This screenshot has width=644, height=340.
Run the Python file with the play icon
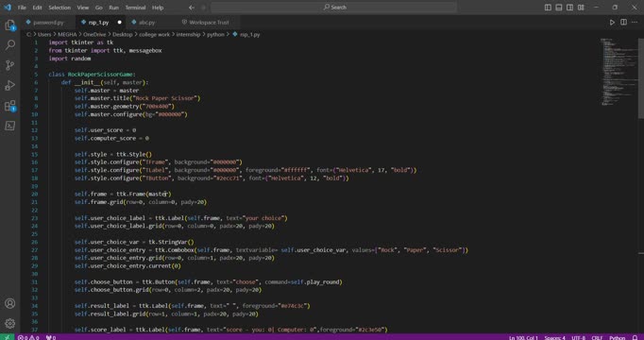pyautogui.click(x=612, y=22)
